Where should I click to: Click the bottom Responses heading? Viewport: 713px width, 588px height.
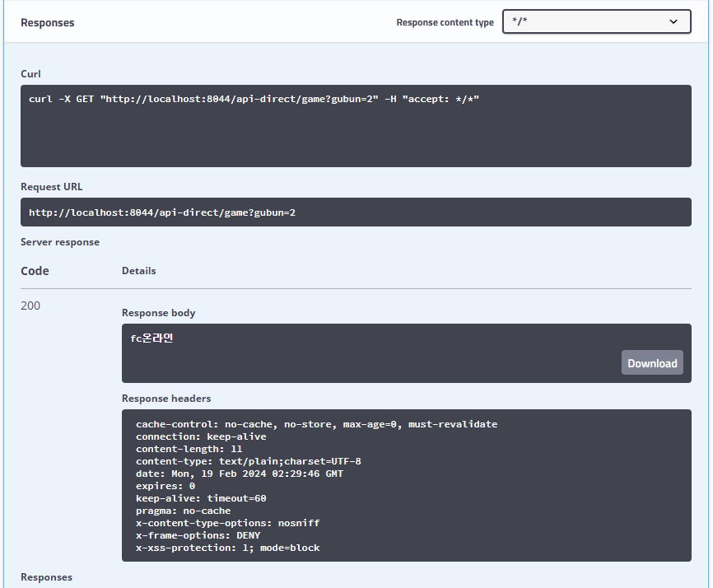[x=46, y=577]
